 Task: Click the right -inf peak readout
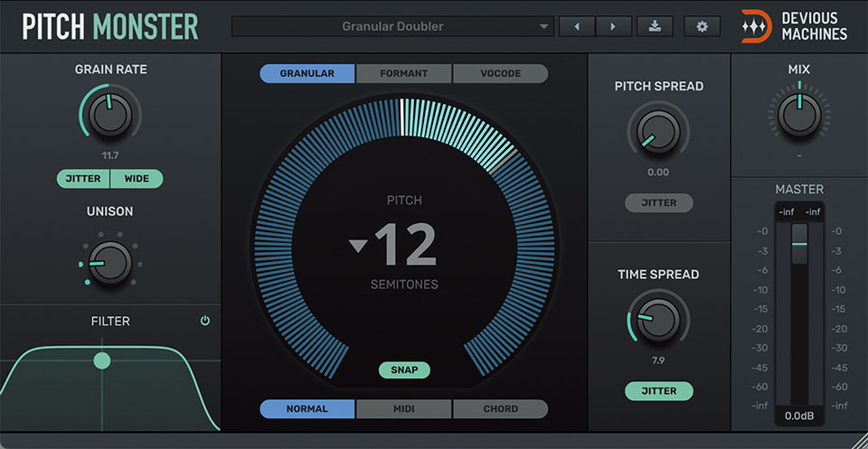click(812, 211)
